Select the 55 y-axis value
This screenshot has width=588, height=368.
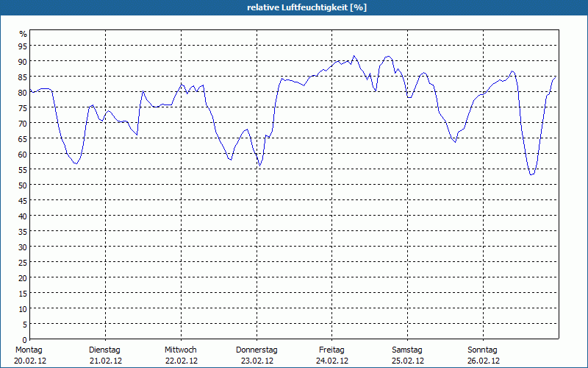[x=24, y=170]
